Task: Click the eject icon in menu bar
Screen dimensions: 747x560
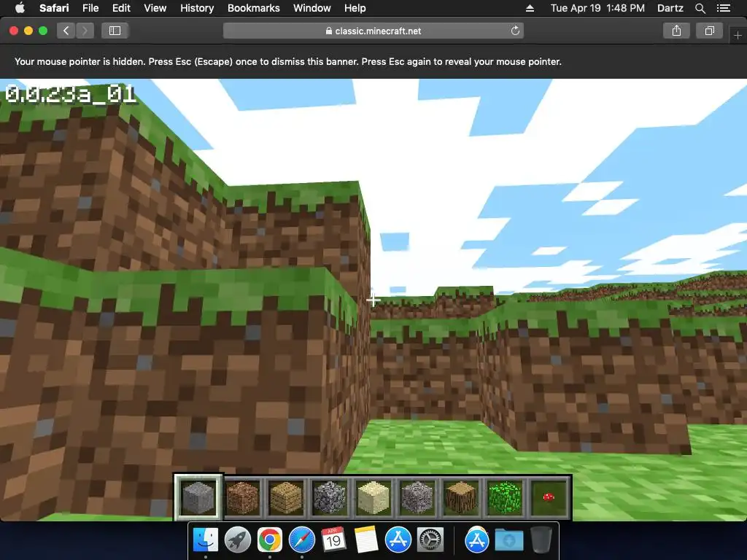Action: (x=530, y=8)
